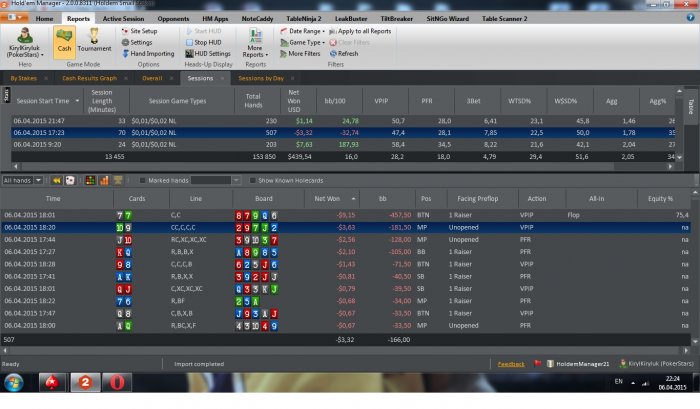Open the Holdem Manager 2 taskbar icon
This screenshot has width=700, height=409.
[85, 382]
